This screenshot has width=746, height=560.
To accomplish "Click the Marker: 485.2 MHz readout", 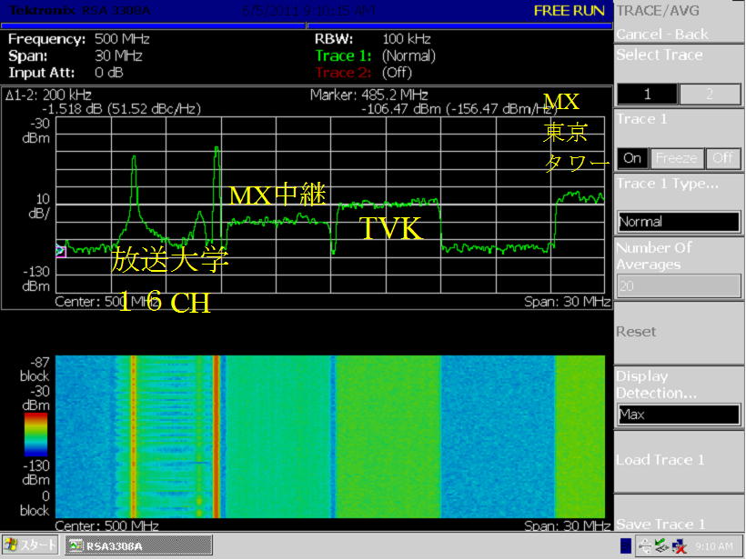I will [x=368, y=95].
